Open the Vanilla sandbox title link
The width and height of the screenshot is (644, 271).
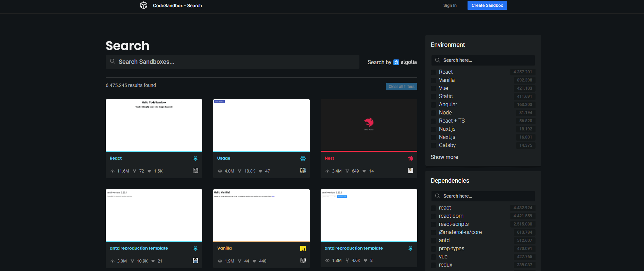(224, 248)
